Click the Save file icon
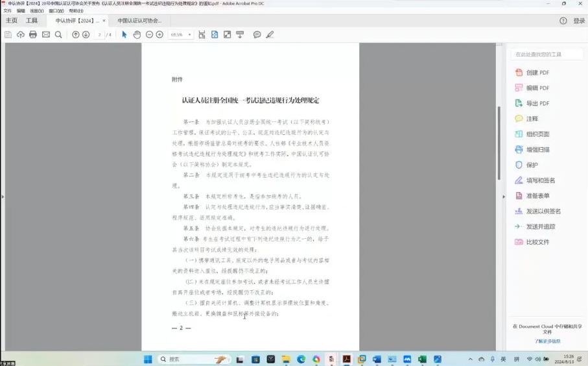Viewport: 588px width, 366px height. point(8,34)
